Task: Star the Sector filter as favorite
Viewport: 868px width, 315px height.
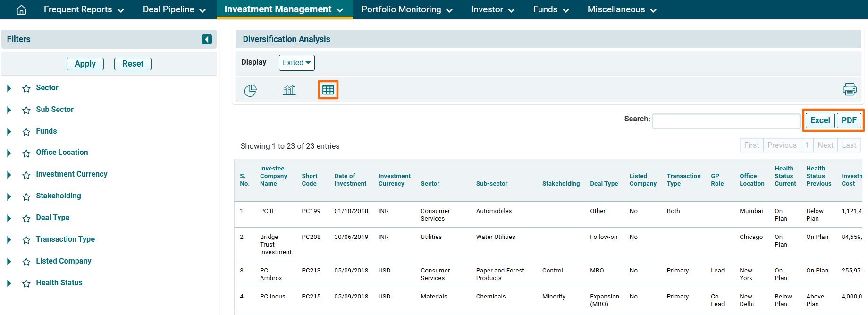Action: [x=26, y=88]
